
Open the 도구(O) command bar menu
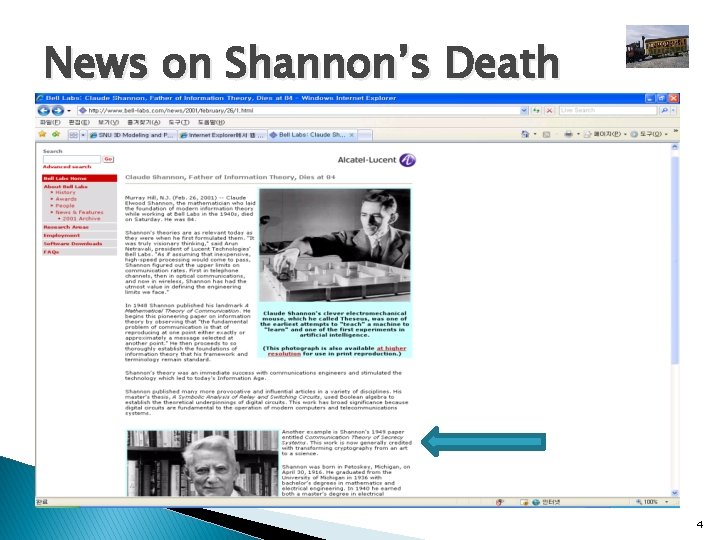click(x=649, y=134)
